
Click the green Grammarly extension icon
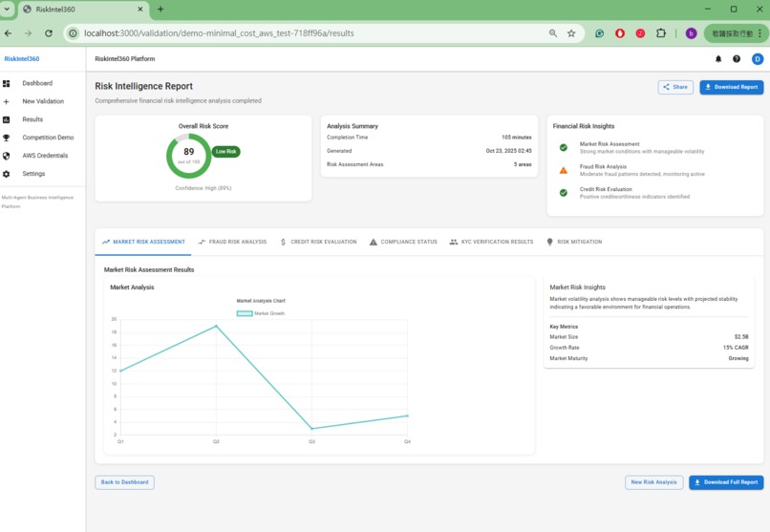[600, 33]
